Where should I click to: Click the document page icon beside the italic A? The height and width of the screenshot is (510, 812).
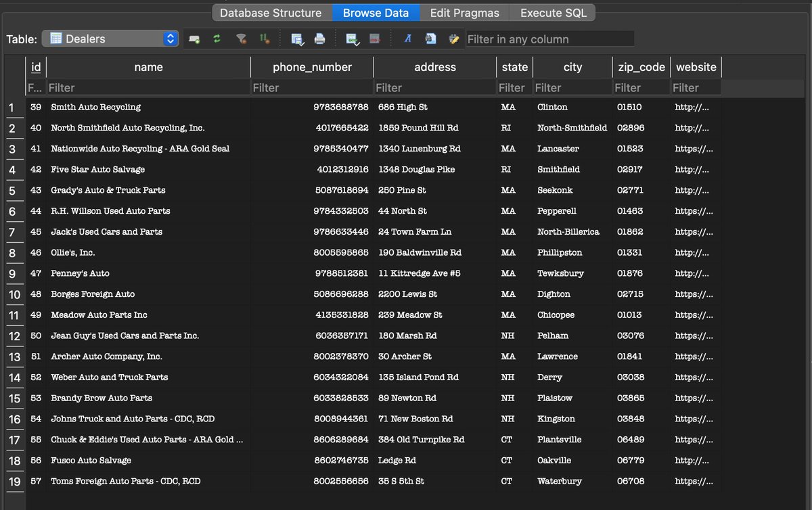[430, 39]
